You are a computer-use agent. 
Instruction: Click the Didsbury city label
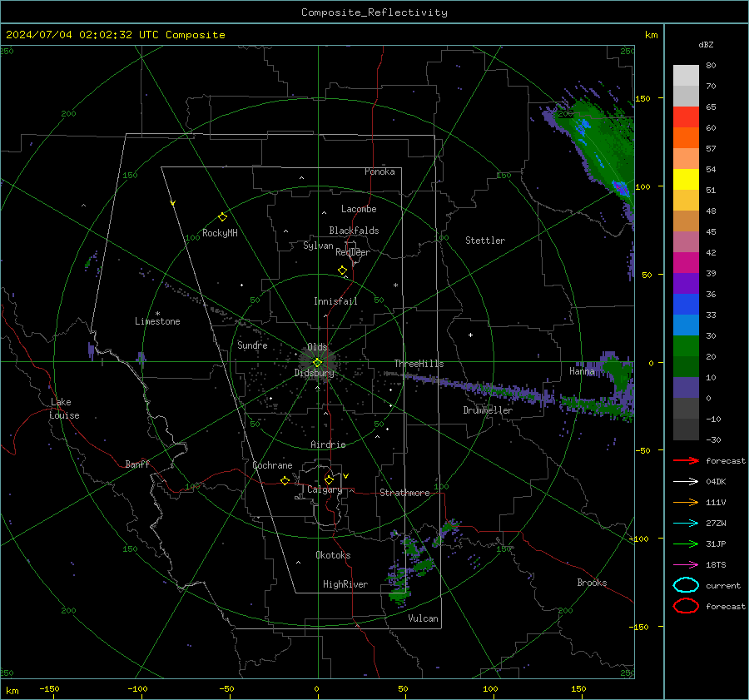314,373
